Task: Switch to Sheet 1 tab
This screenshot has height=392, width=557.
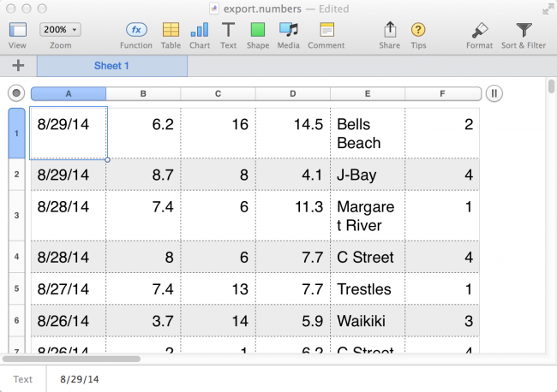Action: point(112,66)
